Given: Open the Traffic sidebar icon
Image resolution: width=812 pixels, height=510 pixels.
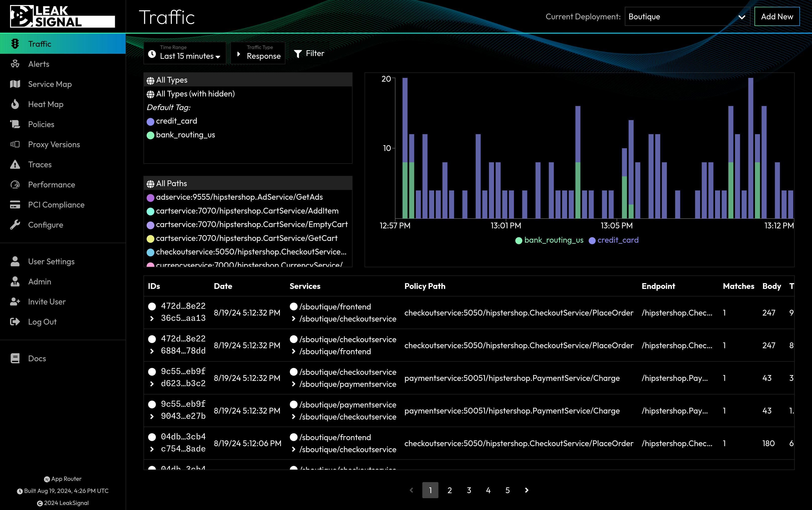Looking at the screenshot, I should [x=15, y=44].
